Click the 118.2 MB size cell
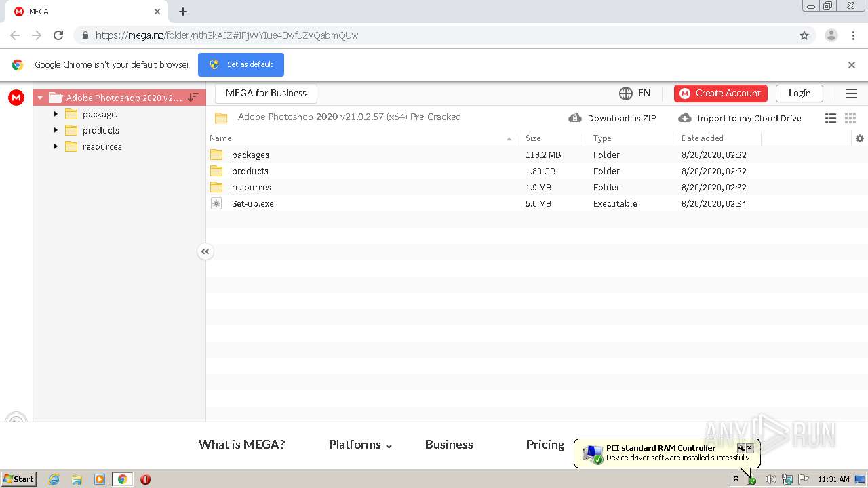Viewport: 868px width, 488px height. click(543, 155)
